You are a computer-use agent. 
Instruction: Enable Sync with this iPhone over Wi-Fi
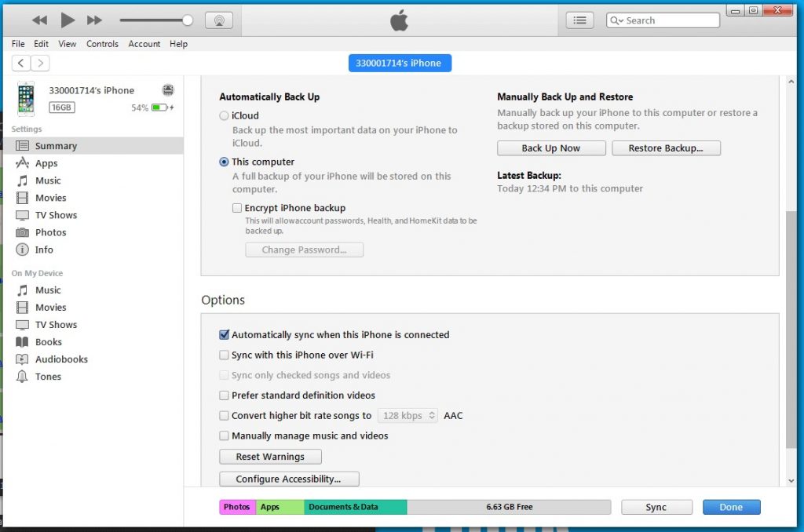coord(224,355)
